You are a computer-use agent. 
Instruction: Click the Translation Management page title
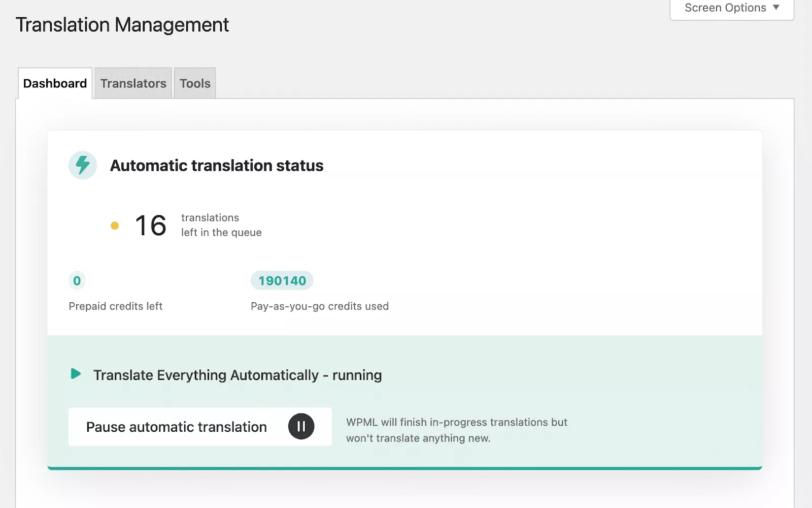tap(122, 25)
